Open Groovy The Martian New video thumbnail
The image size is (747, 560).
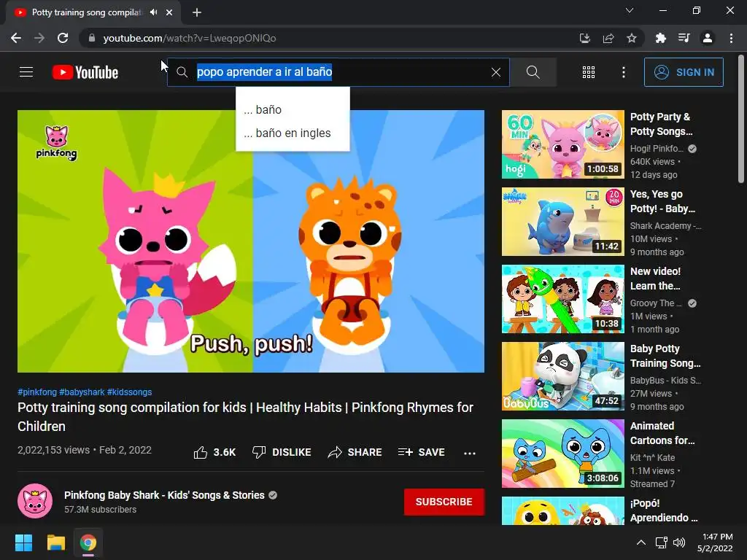[x=563, y=299]
